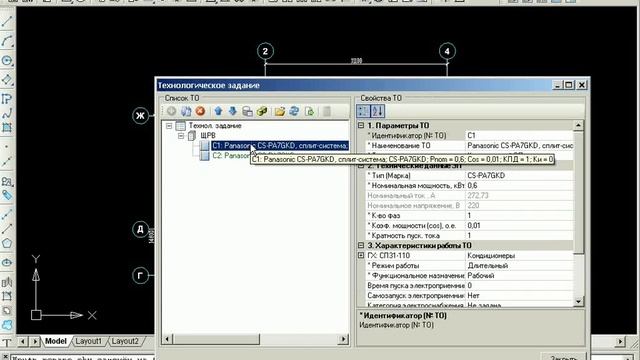This screenshot has height=360, width=640.
Task: Switch to the Layout2 tab
Action: [x=125, y=341]
